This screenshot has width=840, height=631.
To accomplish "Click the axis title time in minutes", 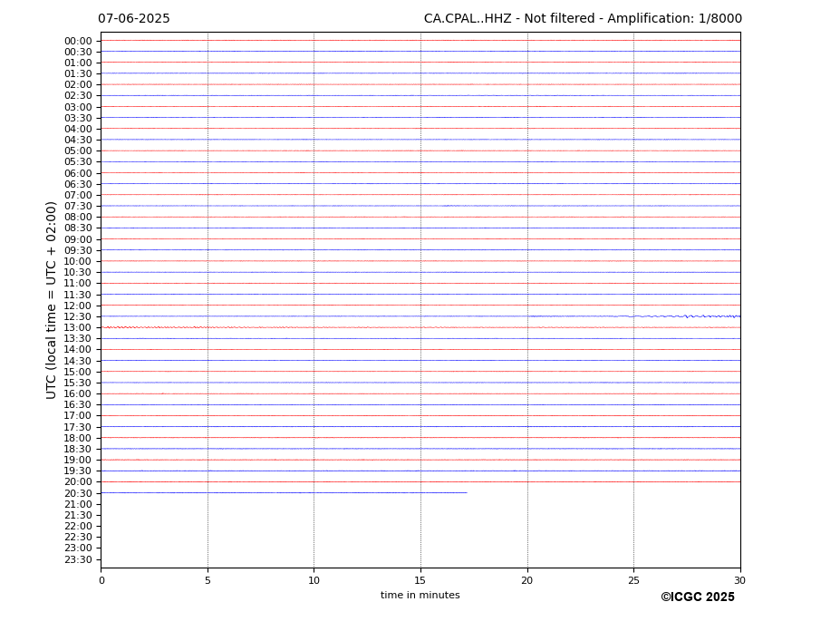I will [420, 595].
